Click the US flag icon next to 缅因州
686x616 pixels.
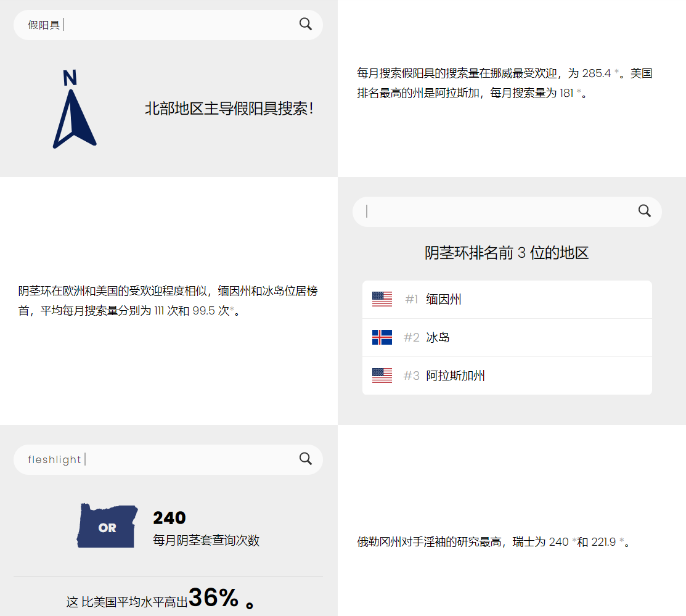pyautogui.click(x=382, y=299)
